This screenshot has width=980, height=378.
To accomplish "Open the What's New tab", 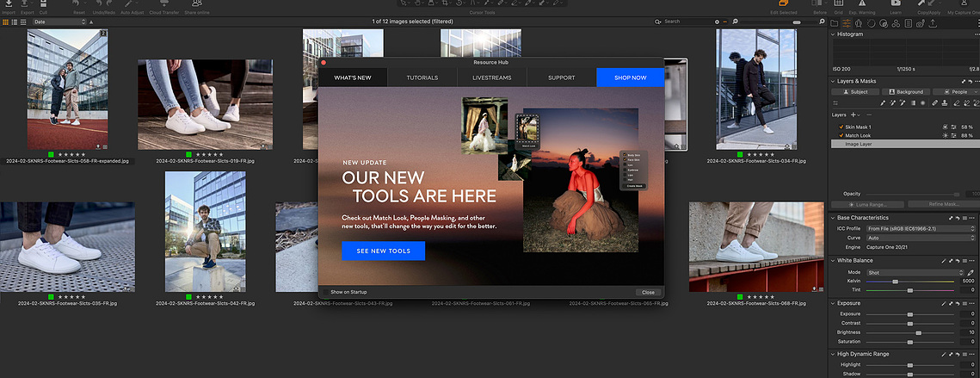I will [x=353, y=77].
